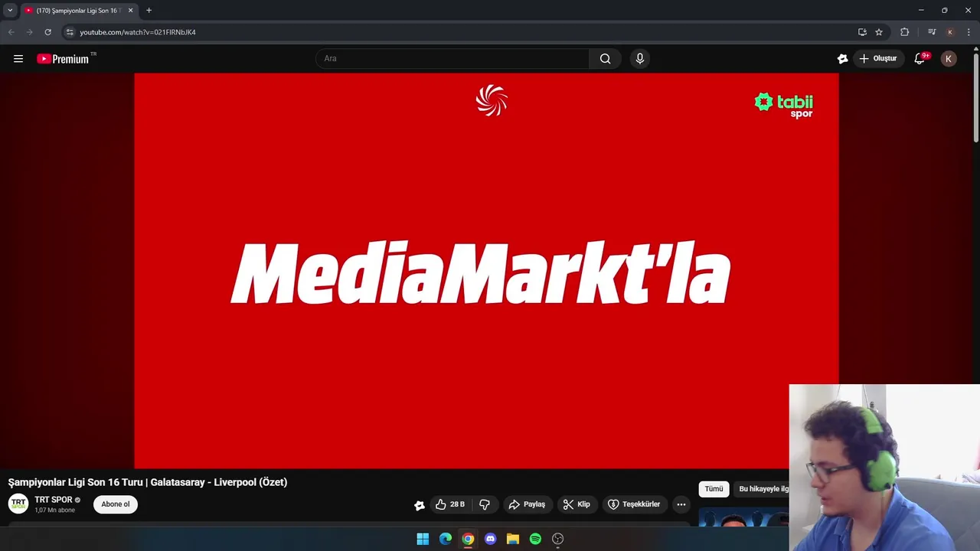
Task: Open OBS Studio from taskbar
Action: [558, 539]
